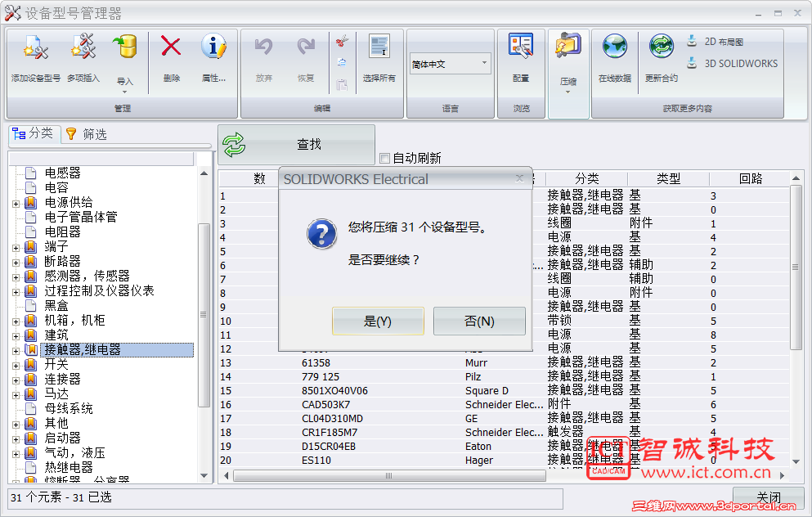Click the tree vertical scrollbar thumb
This screenshot has height=517, width=812.
click(204, 315)
